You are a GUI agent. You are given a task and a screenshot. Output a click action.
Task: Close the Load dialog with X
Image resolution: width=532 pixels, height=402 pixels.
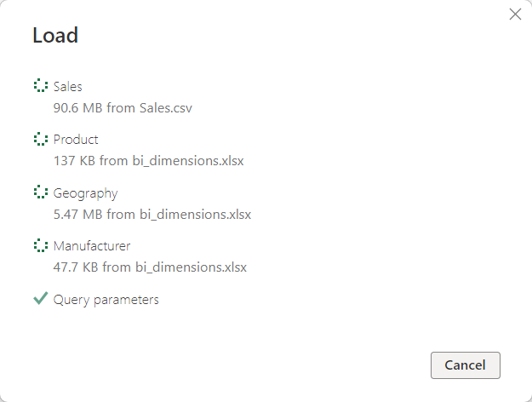pyautogui.click(x=515, y=14)
